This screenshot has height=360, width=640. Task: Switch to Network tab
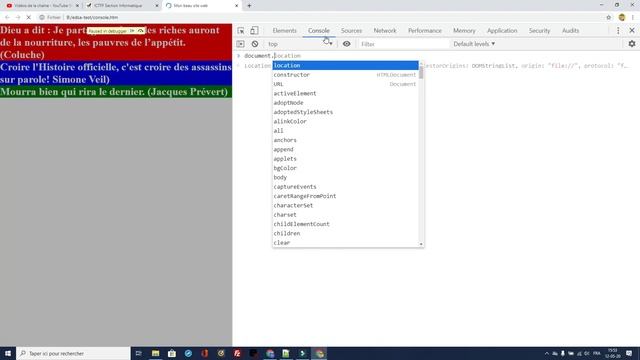[x=385, y=31]
